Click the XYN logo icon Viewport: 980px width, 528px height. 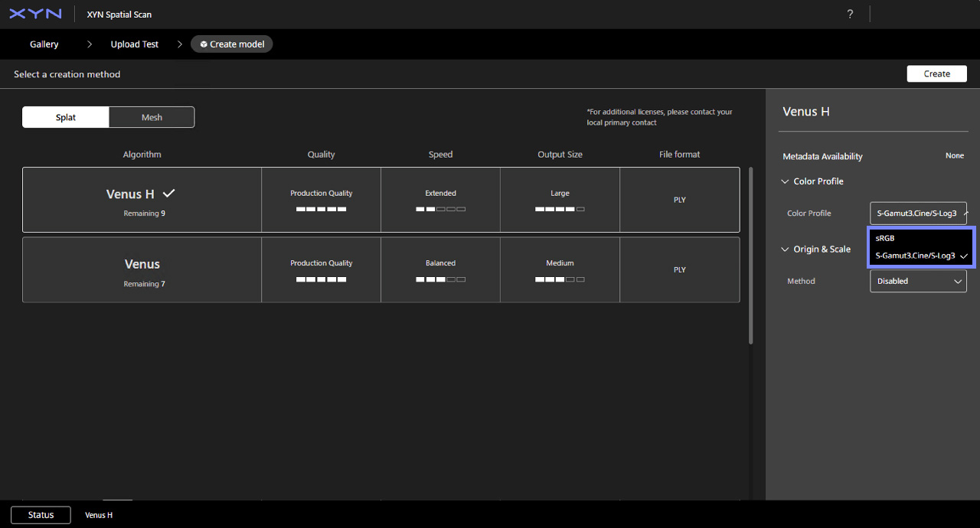click(35, 14)
